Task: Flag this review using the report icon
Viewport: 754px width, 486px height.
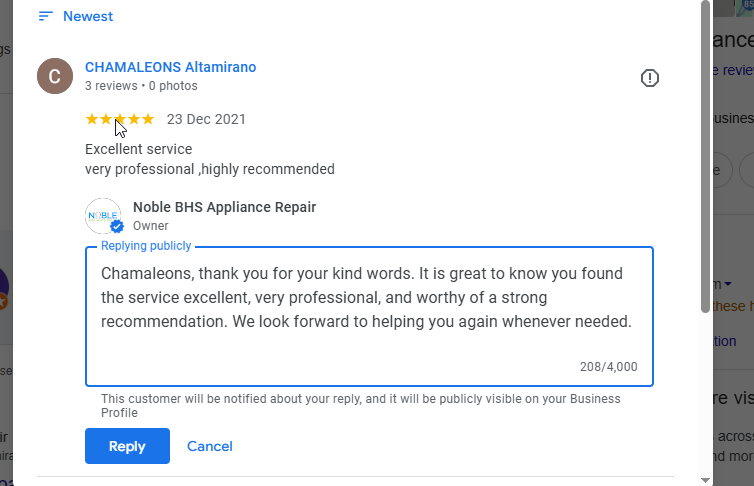Action: (x=650, y=78)
